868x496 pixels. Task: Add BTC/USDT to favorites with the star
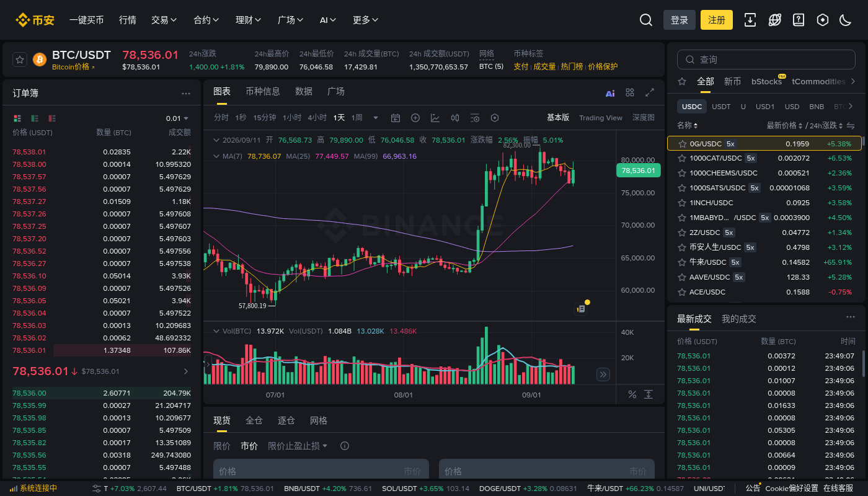coord(20,60)
